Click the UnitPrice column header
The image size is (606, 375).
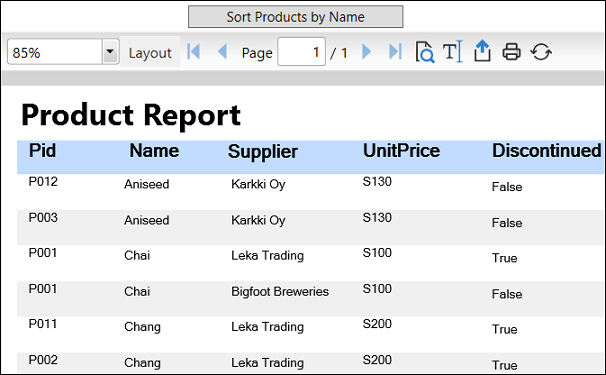401,150
